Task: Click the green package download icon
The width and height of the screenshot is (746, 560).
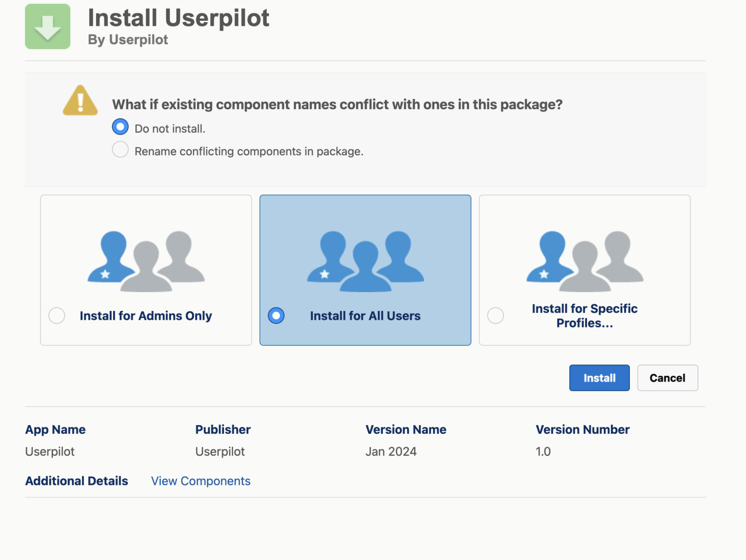Action: coord(47,26)
